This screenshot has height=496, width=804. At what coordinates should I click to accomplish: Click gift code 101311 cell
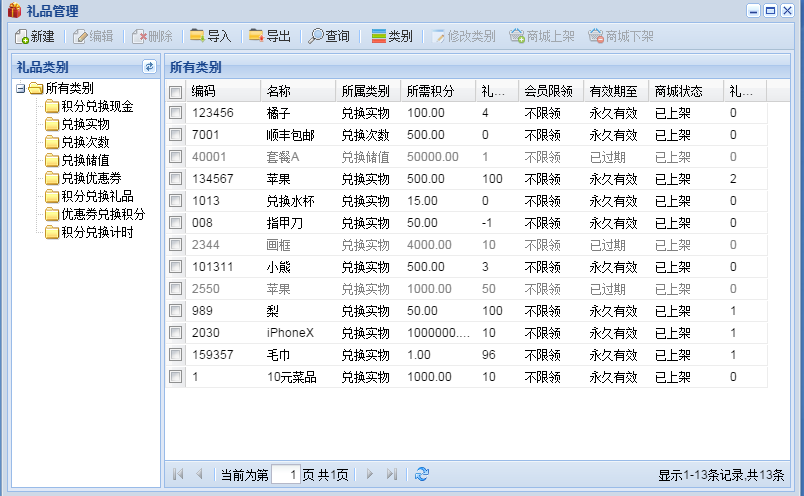(223, 267)
